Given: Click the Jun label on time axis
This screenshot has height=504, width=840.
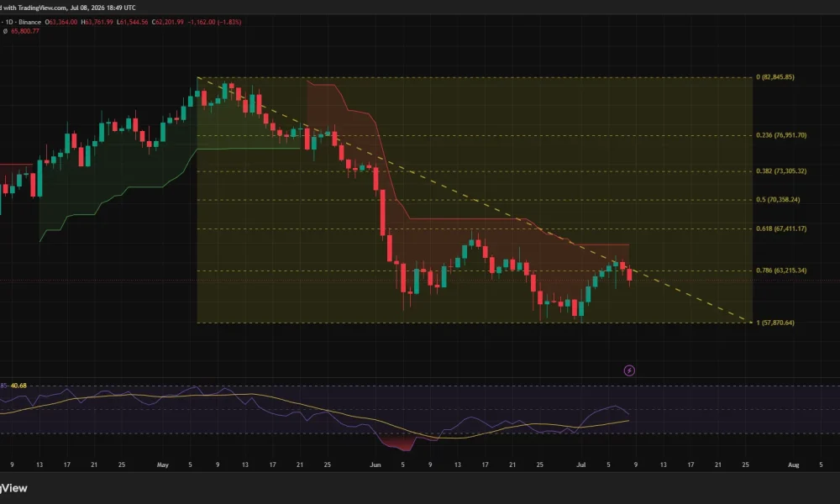Looking at the screenshot, I should coord(375,465).
